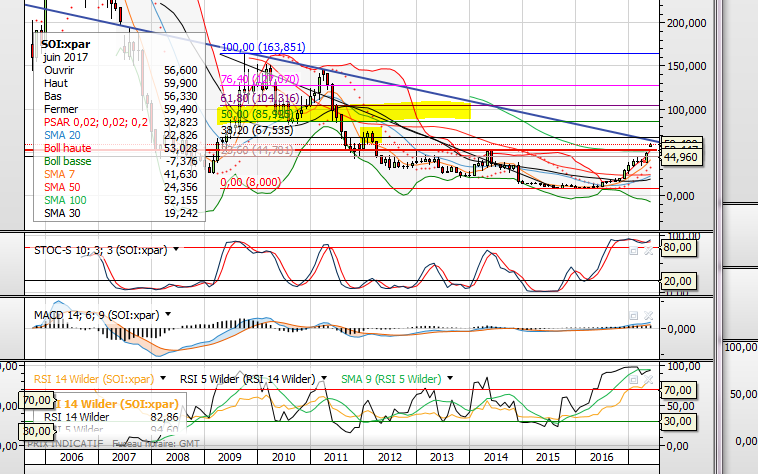The height and width of the screenshot is (474, 758).
Task: Close the MACD indicator panel
Action: click(x=648, y=316)
